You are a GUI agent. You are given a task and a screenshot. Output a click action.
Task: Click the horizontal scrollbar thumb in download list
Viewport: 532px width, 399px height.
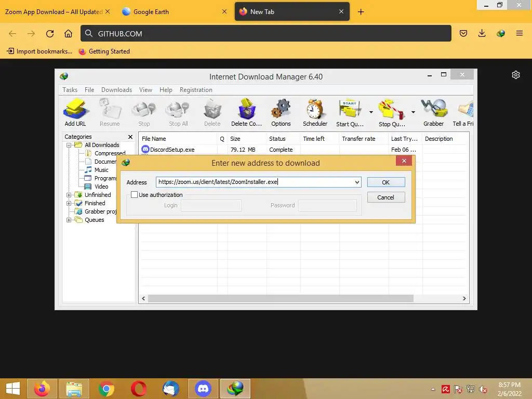click(281, 299)
